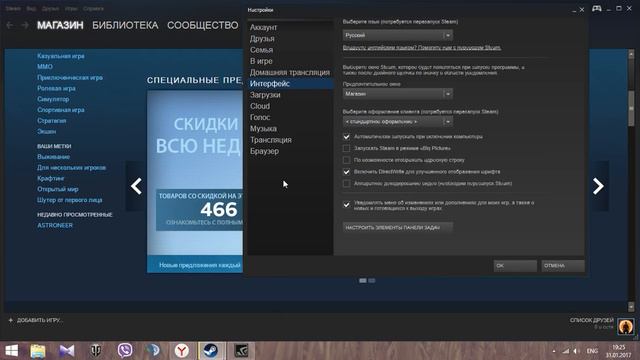This screenshot has height=360, width=640.
Task: Open File Explorer from the taskbar
Action: pos(38,351)
